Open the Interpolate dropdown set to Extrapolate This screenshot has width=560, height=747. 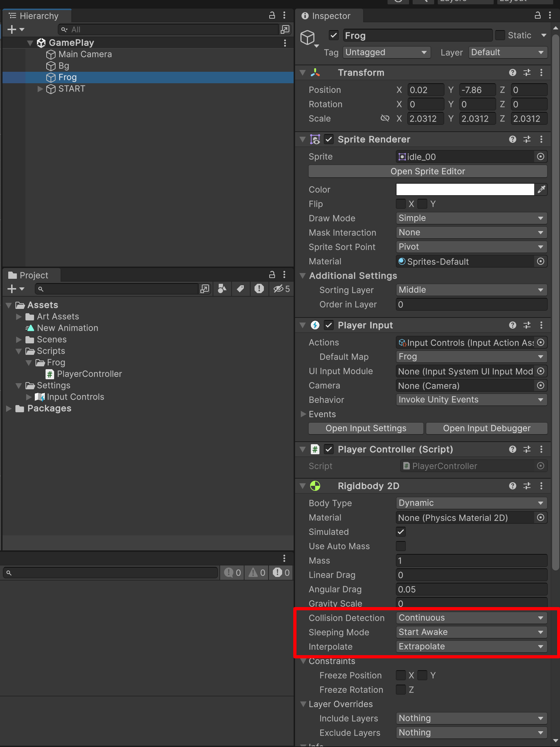[x=471, y=647]
